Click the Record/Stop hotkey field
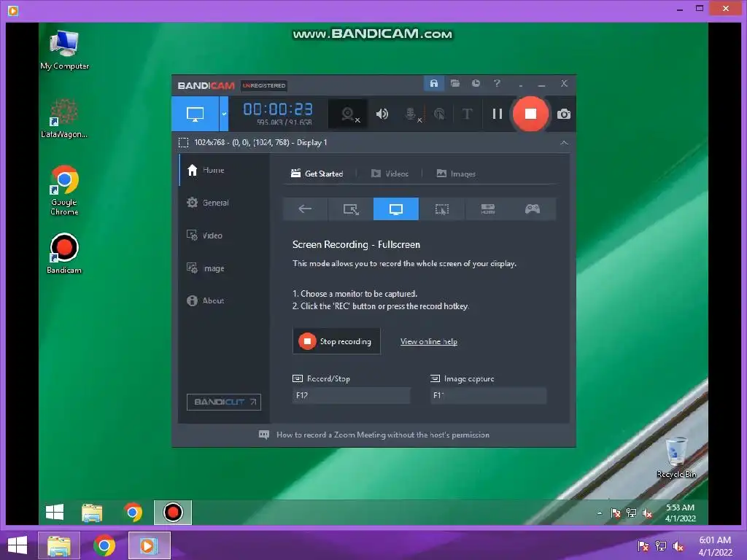747x560 pixels. pos(351,395)
